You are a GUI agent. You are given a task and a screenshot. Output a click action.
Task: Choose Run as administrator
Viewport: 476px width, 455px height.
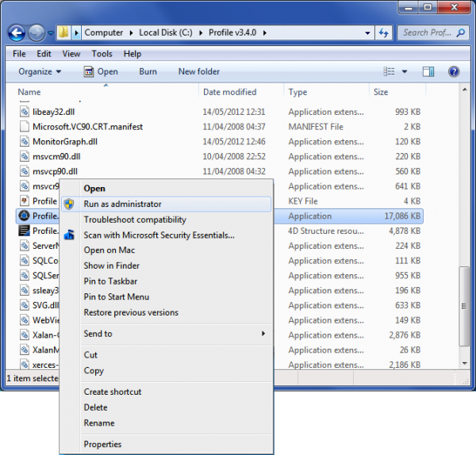coord(166,204)
